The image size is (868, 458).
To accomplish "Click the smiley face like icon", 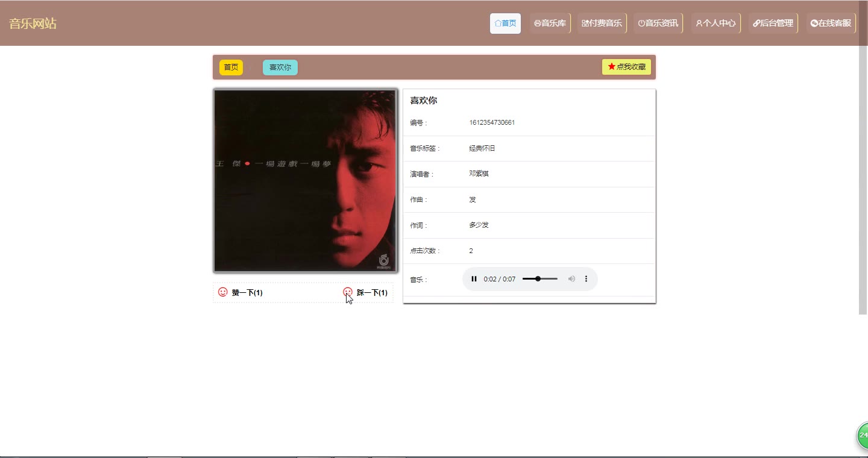I will click(x=223, y=292).
